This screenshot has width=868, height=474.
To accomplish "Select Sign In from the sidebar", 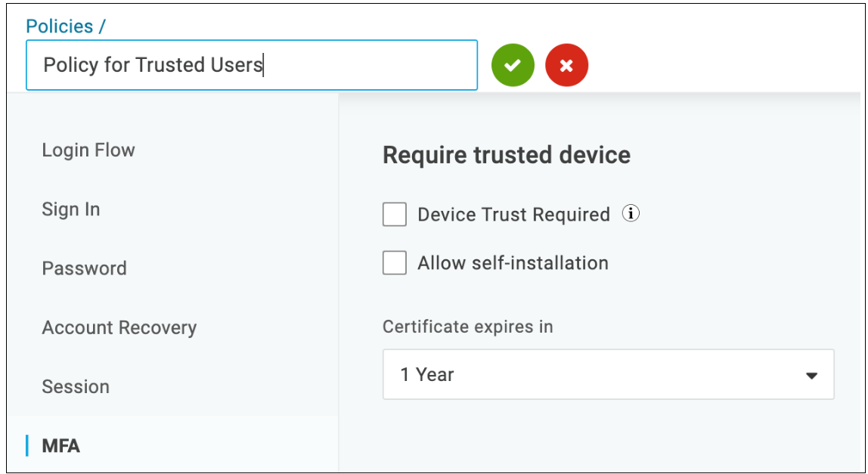I will [71, 209].
